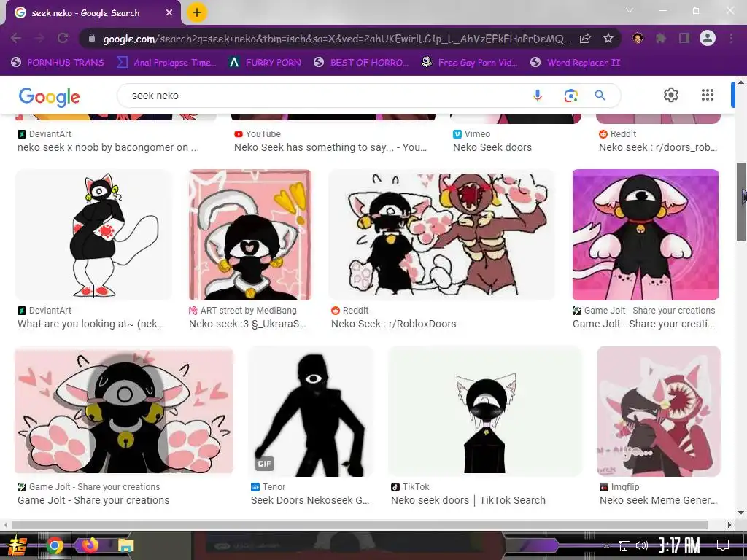Open a new tab with the yellow plus button

197,12
